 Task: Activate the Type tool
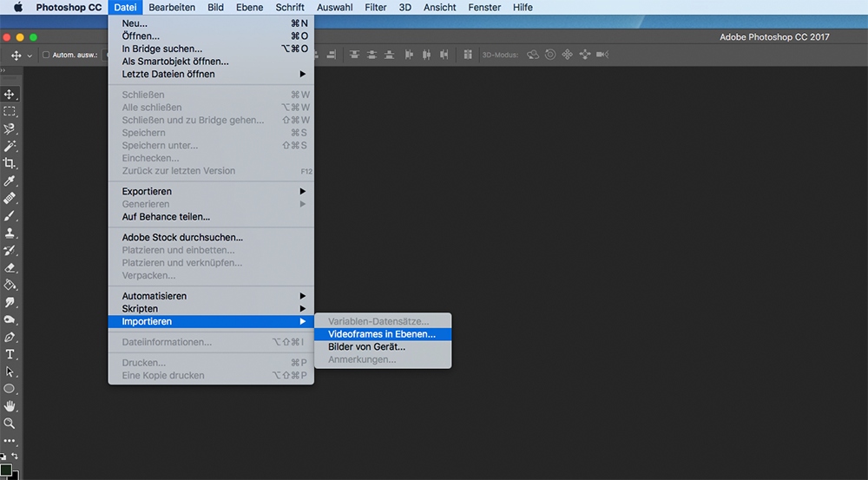(x=10, y=354)
